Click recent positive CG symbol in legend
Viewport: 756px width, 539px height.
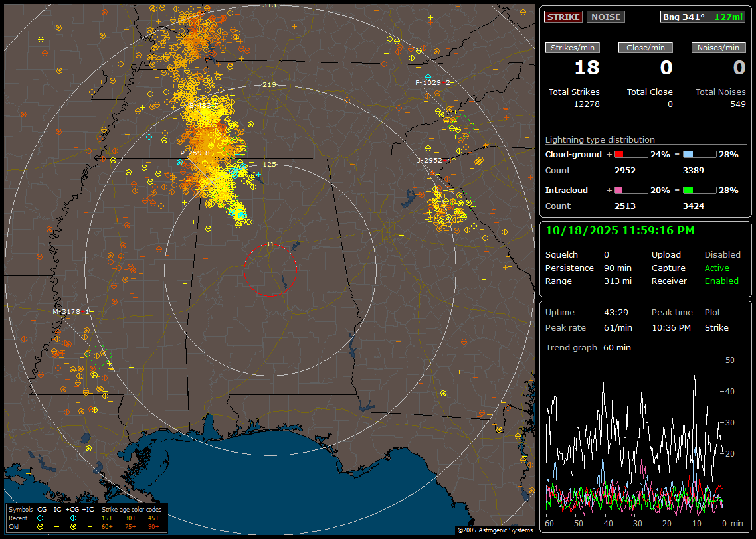click(x=74, y=518)
